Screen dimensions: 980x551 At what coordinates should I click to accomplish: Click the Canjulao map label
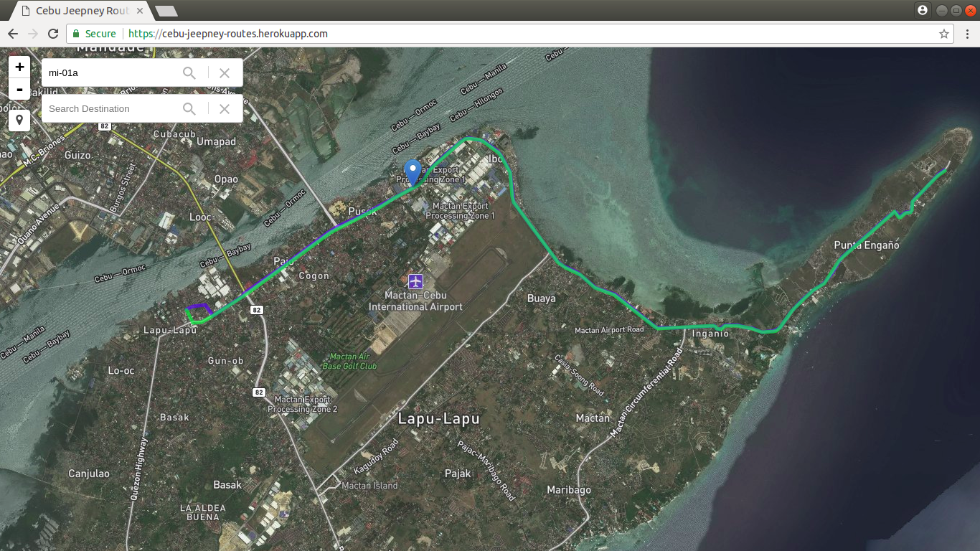click(89, 474)
